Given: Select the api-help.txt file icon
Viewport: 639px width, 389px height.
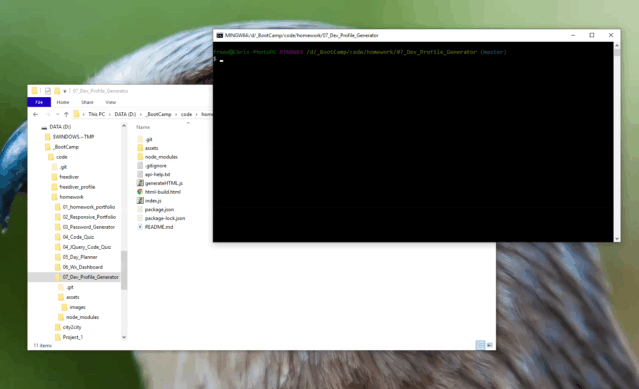Looking at the screenshot, I should (140, 174).
